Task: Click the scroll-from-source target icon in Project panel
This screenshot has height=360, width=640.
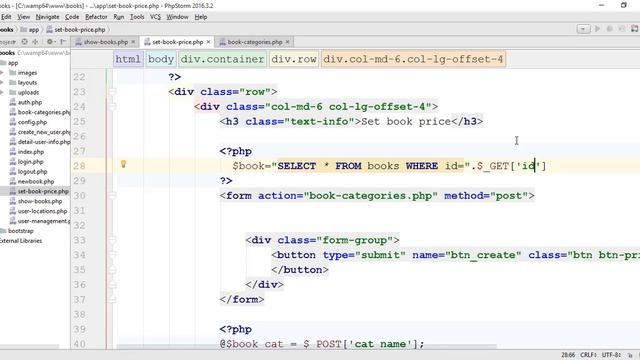Action: click(24, 42)
